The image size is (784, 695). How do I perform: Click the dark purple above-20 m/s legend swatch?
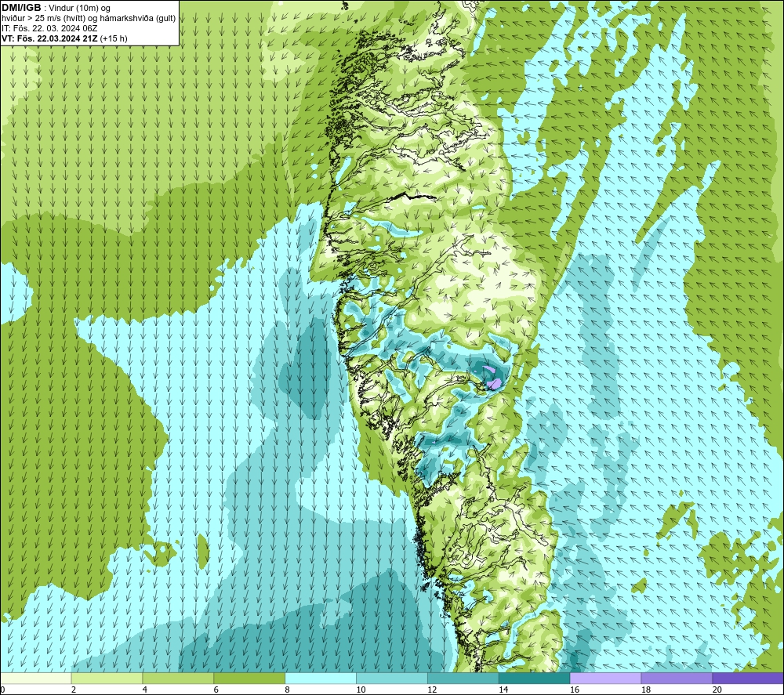tap(747, 678)
